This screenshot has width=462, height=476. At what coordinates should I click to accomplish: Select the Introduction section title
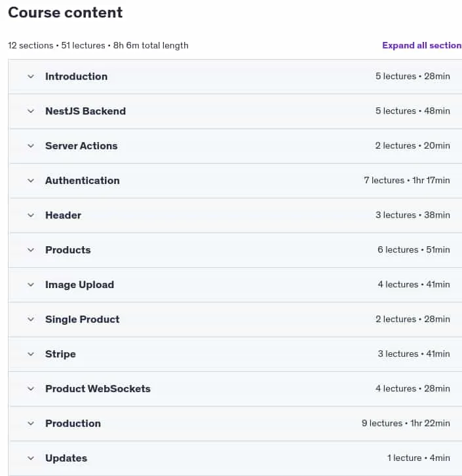point(76,77)
